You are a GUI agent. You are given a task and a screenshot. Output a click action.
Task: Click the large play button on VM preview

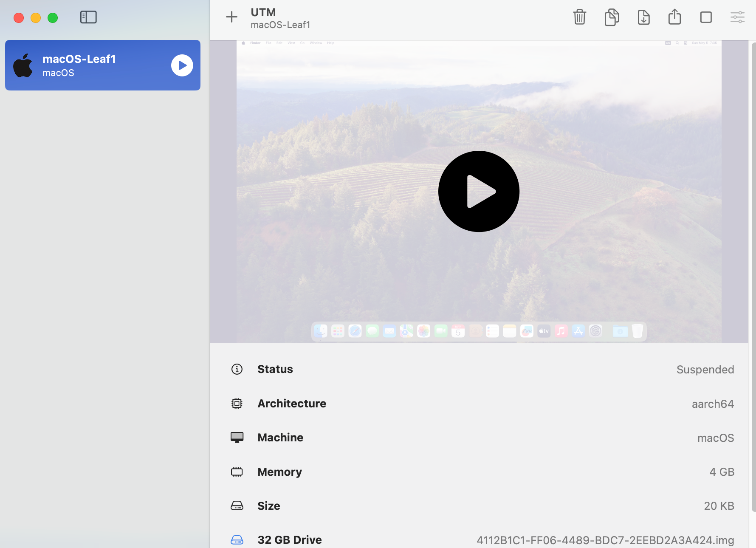pyautogui.click(x=479, y=192)
